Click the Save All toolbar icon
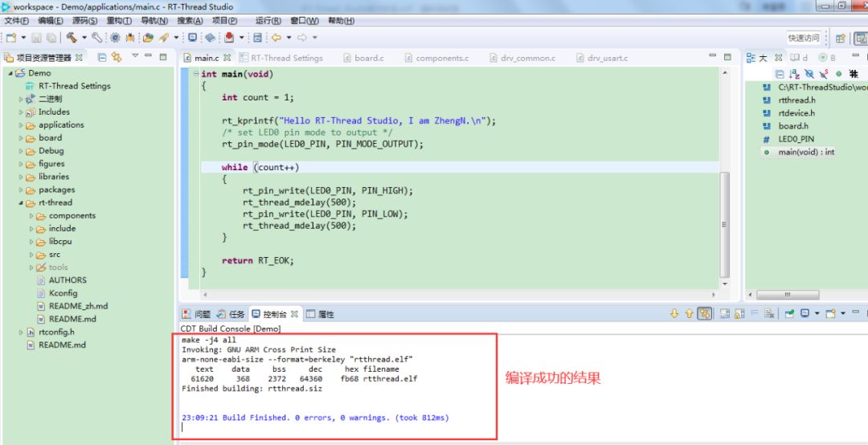 pyautogui.click(x=51, y=38)
